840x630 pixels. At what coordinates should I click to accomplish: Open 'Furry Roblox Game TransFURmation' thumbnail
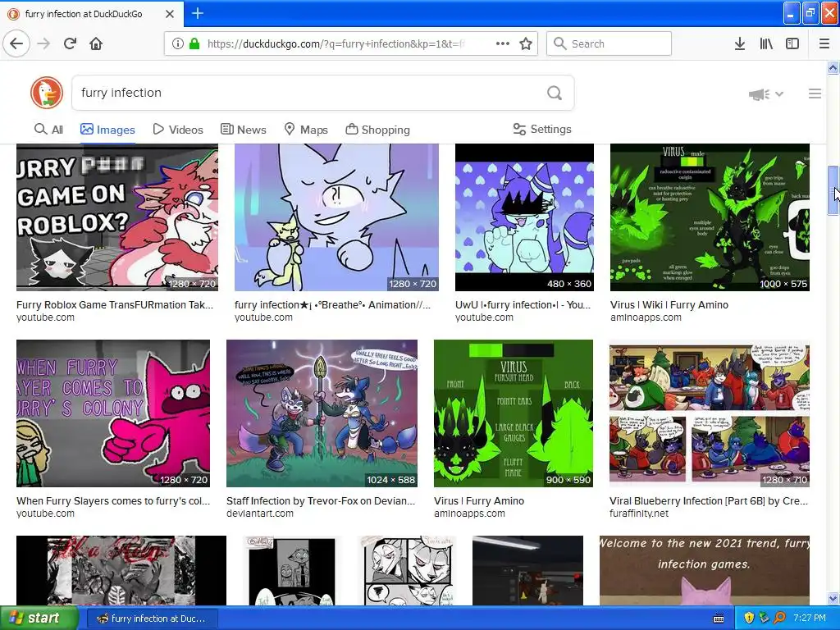coord(117,217)
